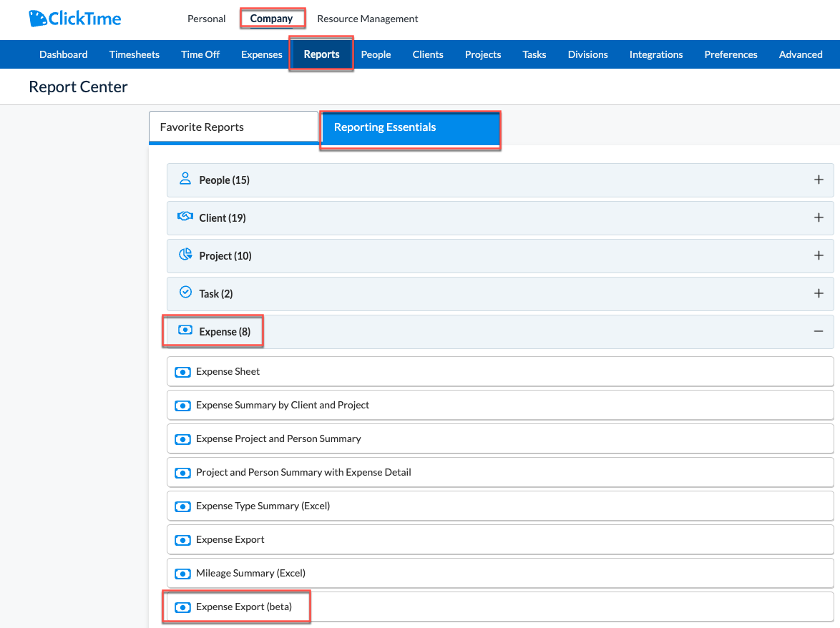Click the Expense Export (beta) report icon
840x628 pixels.
(x=182, y=608)
